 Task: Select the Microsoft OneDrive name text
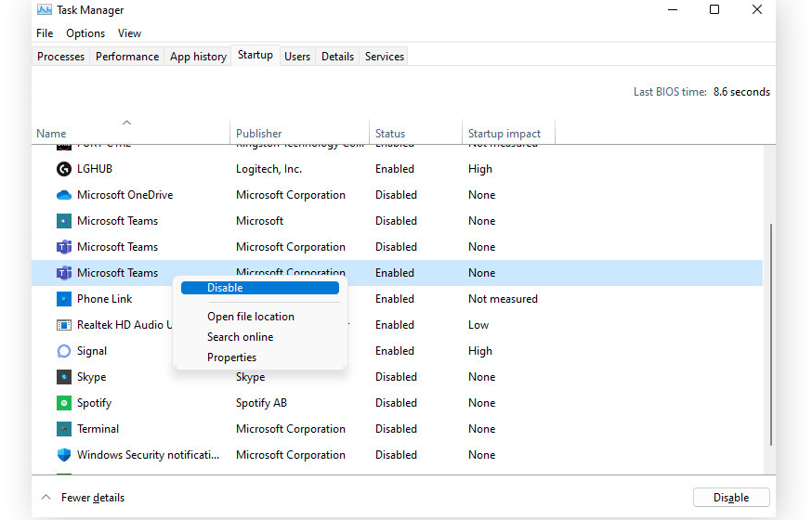(x=124, y=195)
